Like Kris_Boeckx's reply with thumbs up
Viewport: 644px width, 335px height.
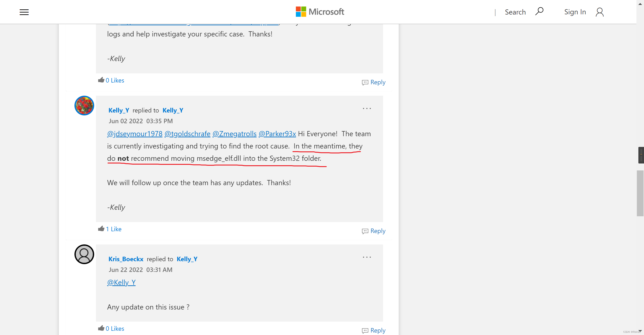pos(101,328)
